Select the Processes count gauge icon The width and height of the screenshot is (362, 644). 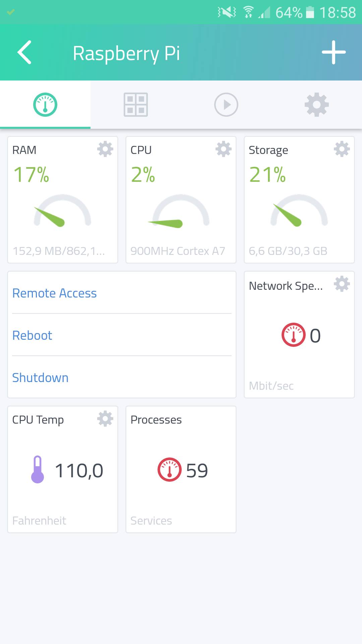tap(170, 470)
